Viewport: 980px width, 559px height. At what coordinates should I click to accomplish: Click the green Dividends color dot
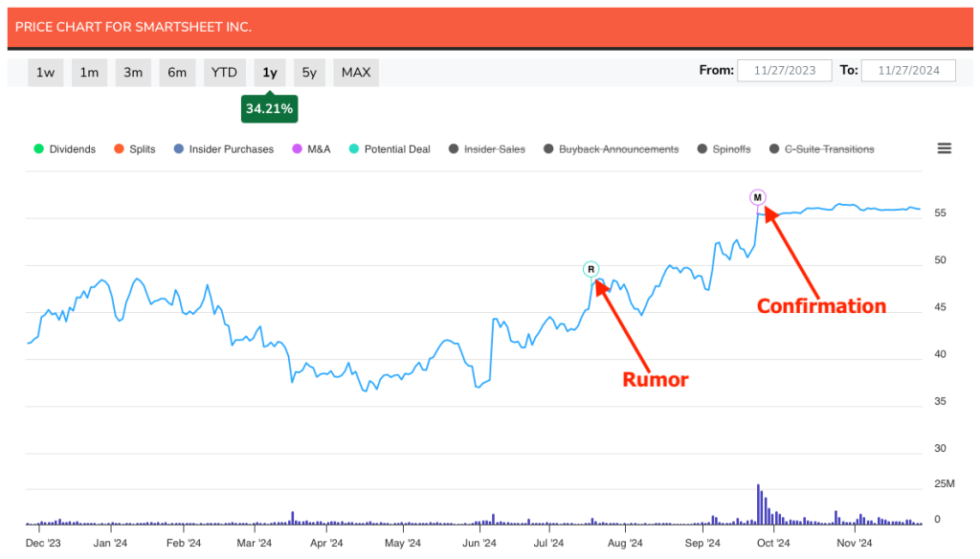[38, 148]
